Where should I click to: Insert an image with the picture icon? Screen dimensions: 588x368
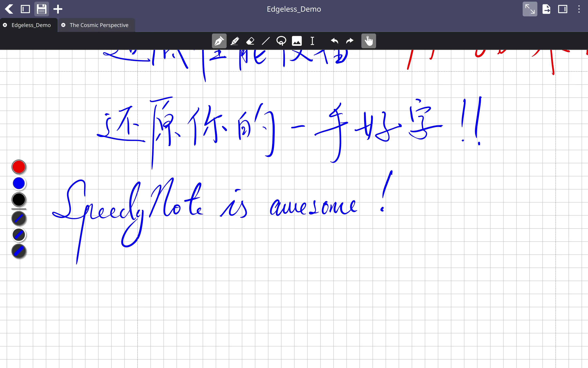[297, 41]
